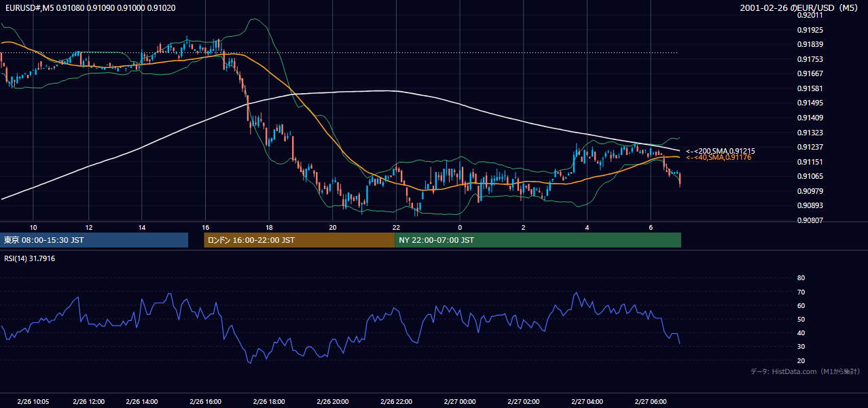Viewport: 868px width, 408px height.
Task: Click the 2/26 22:00 bottom time label
Action: pos(396,402)
